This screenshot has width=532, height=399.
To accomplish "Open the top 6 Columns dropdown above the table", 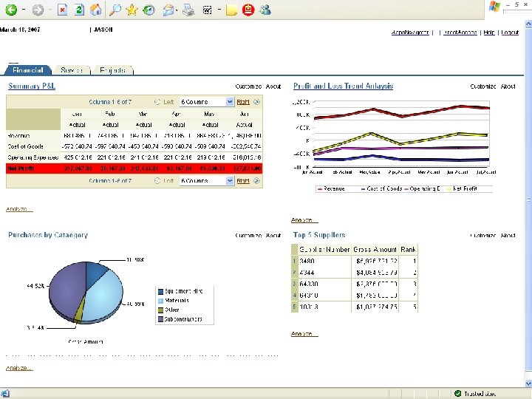I will [207, 102].
